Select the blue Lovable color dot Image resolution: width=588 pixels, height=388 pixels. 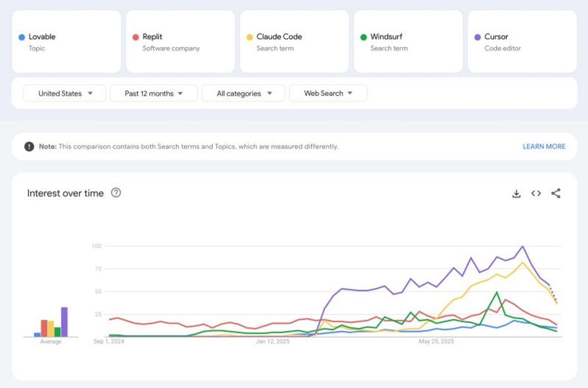pyautogui.click(x=22, y=37)
